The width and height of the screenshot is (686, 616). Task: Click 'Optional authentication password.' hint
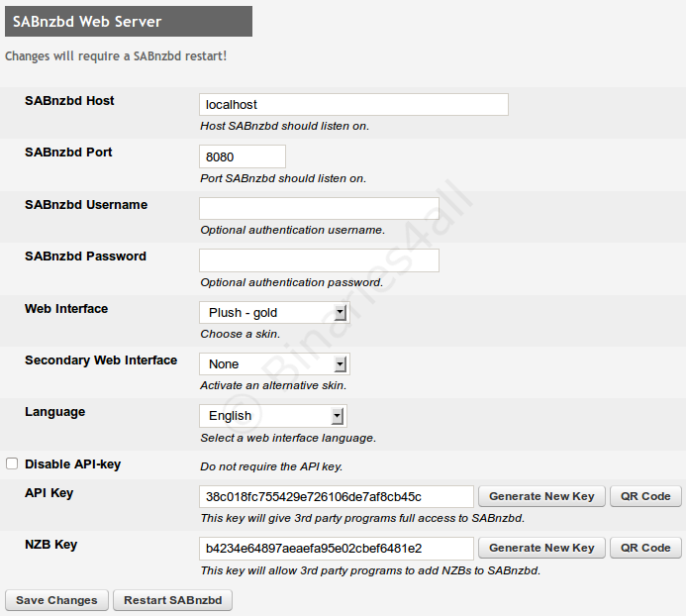click(292, 282)
